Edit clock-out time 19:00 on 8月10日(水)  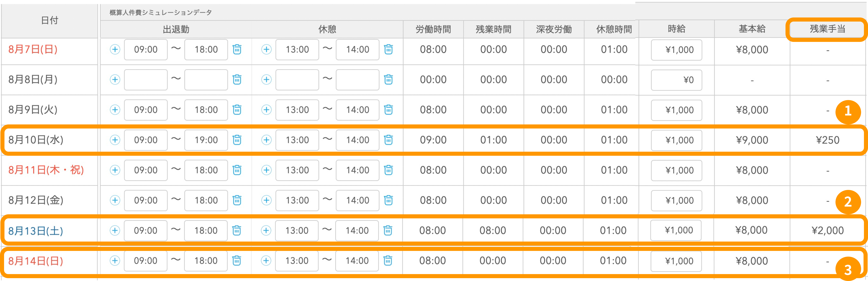click(206, 140)
